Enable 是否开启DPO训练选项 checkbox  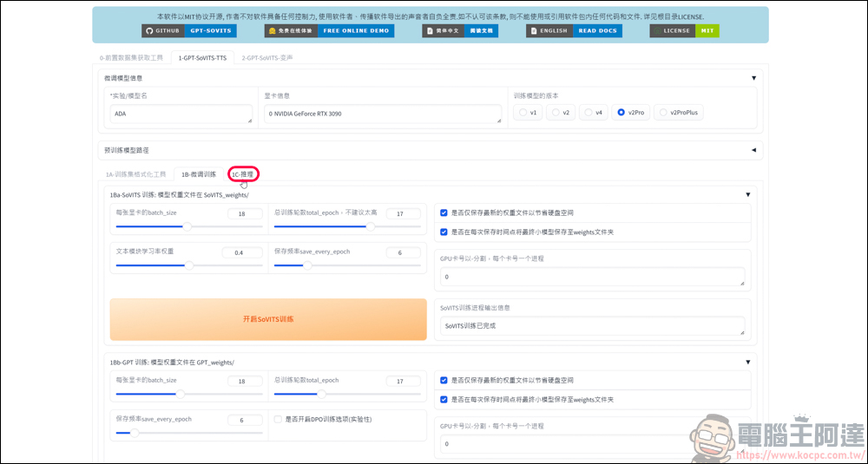278,419
